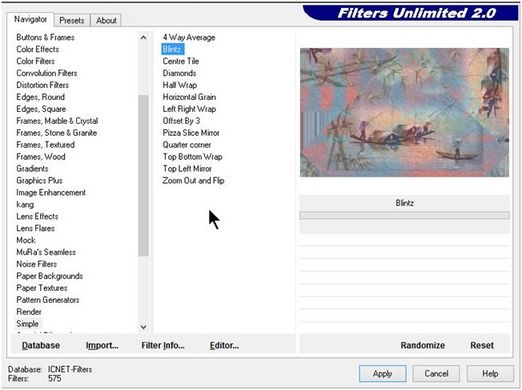Pick the Distortion Filters category

[x=42, y=85]
